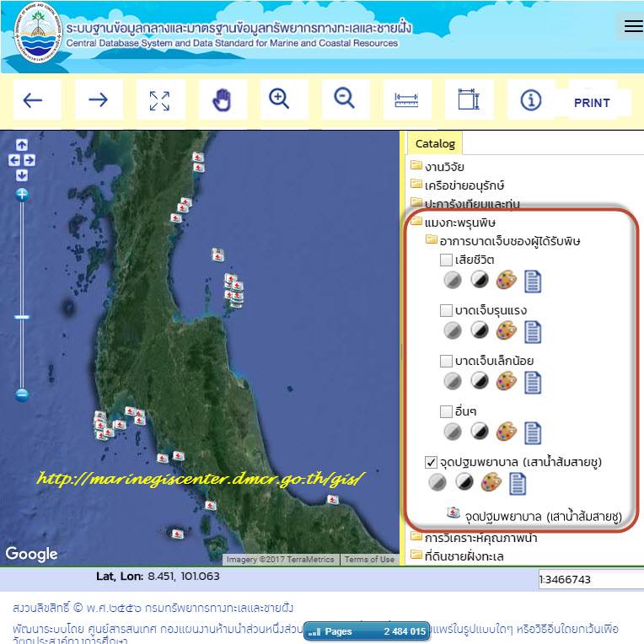
Task: Choose the measure area tool
Action: [x=469, y=99]
